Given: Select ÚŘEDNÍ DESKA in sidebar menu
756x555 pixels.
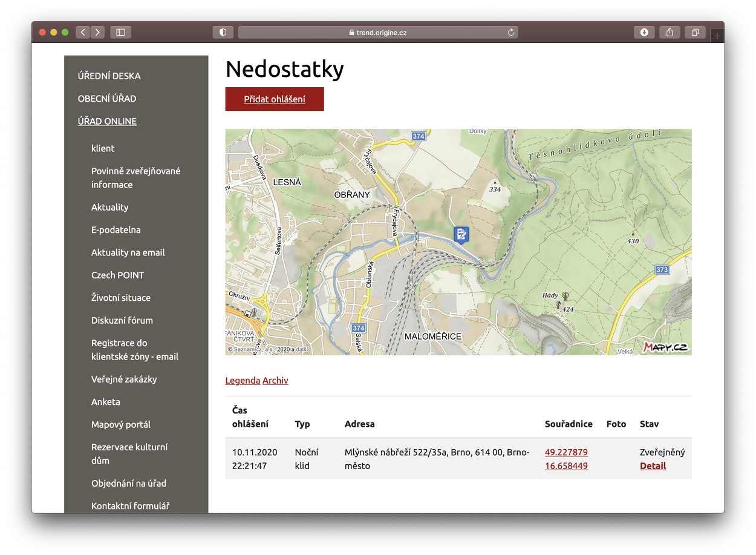Looking at the screenshot, I should (x=109, y=76).
